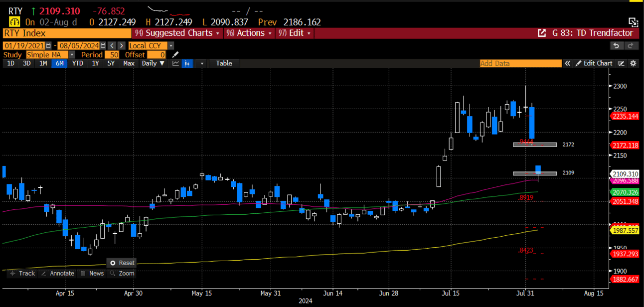Click the 2235.144 red price label
Image resolution: width=644 pixels, height=307 pixels.
pos(625,116)
